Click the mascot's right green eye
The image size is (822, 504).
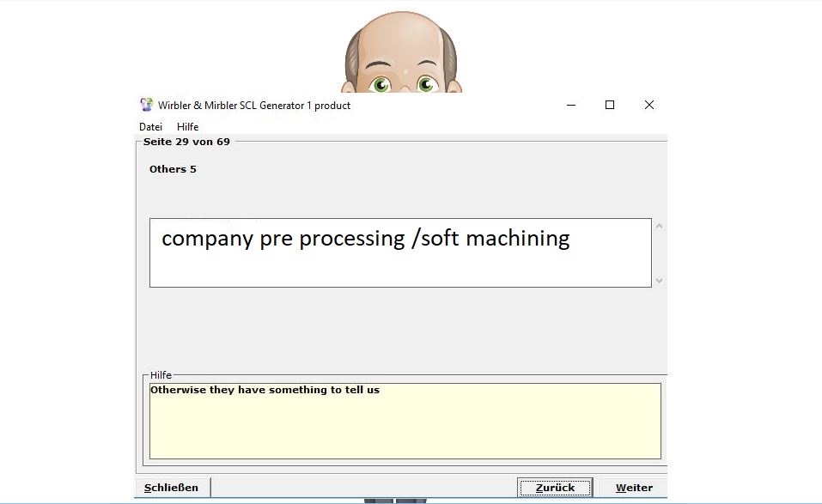426,84
